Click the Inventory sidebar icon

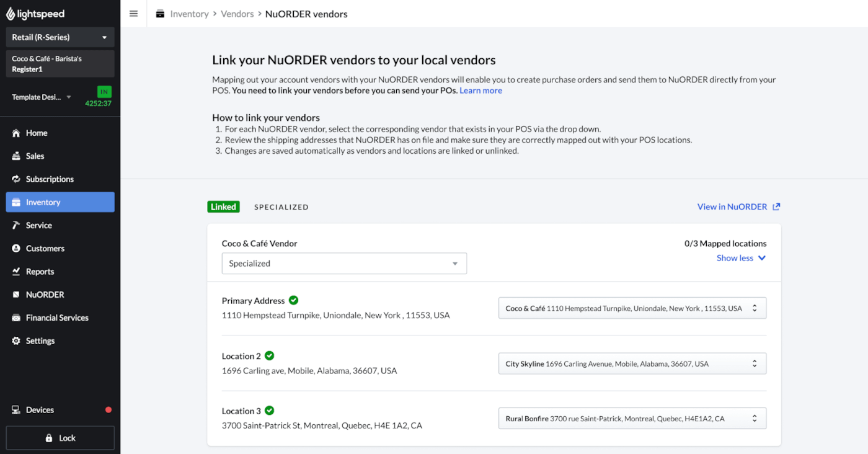(x=16, y=202)
